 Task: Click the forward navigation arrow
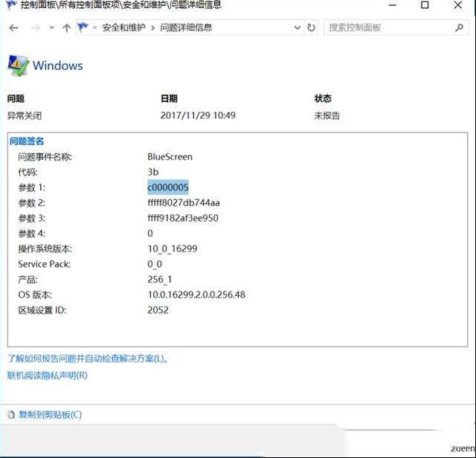pos(36,28)
